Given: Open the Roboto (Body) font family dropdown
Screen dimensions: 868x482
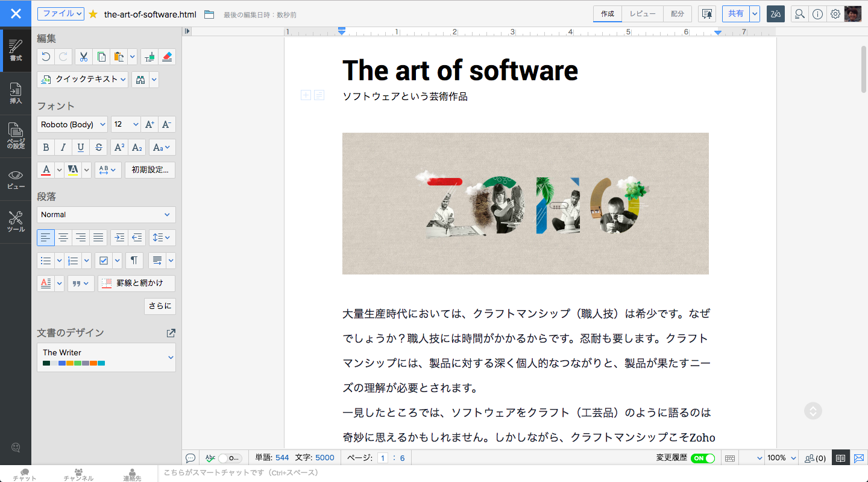Looking at the screenshot, I should [x=72, y=124].
